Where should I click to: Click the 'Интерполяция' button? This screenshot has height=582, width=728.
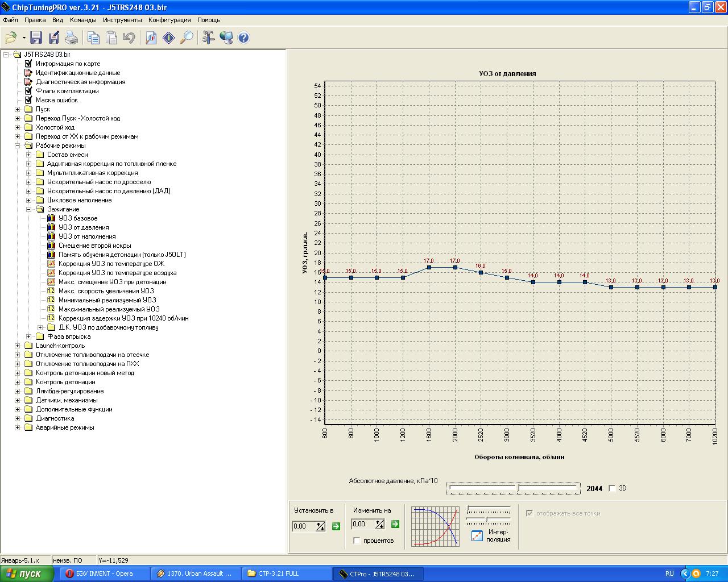pos(477,535)
